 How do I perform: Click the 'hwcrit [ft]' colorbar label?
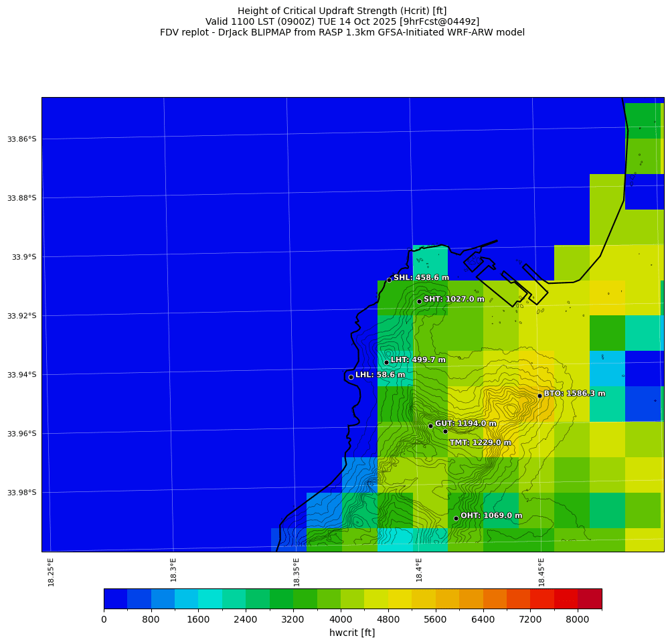(x=352, y=633)
